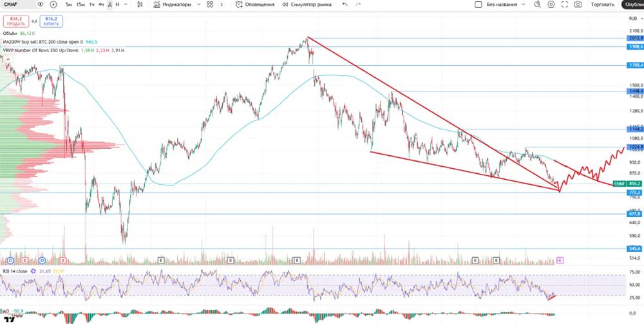Viewport: 644px width, 324px height.
Task: Open the Без названия layout name
Action: (x=502, y=5)
